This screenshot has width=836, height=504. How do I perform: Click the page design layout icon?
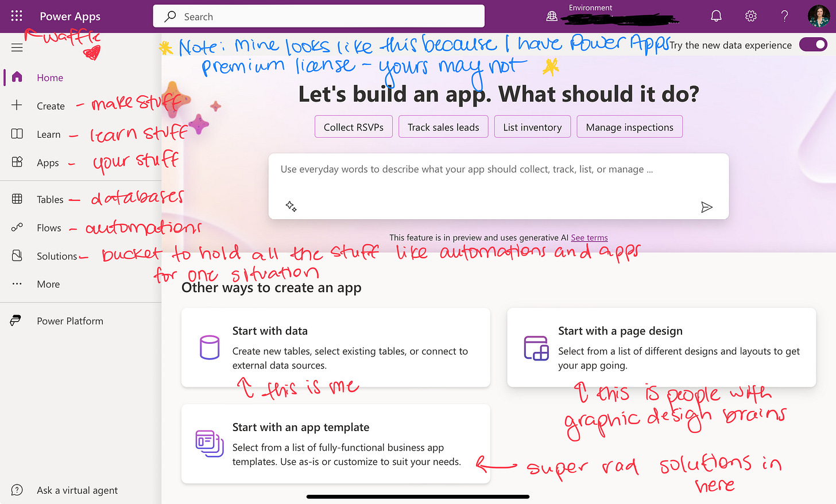[x=536, y=348]
